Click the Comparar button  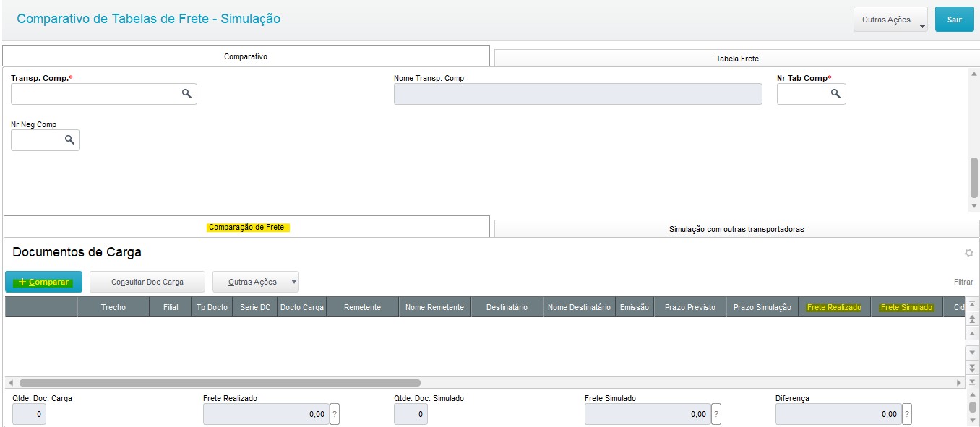coord(44,282)
